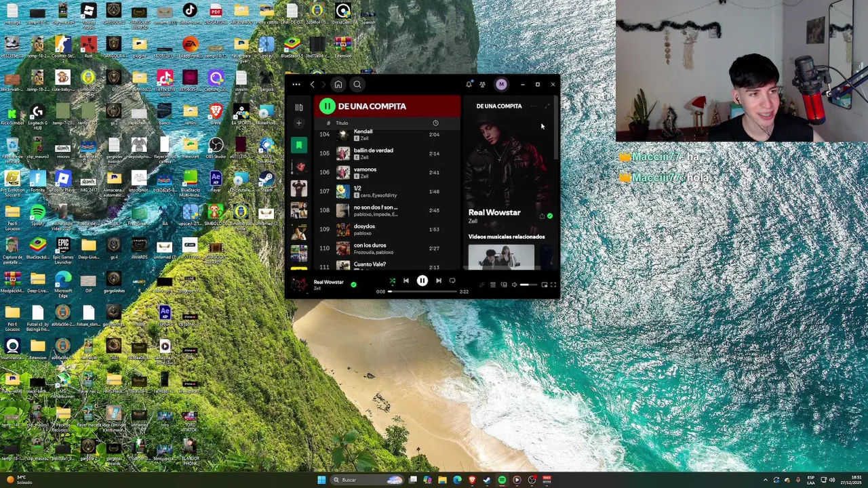Expand the Now Playing view to full size
The width and height of the screenshot is (868, 488).
[x=547, y=106]
